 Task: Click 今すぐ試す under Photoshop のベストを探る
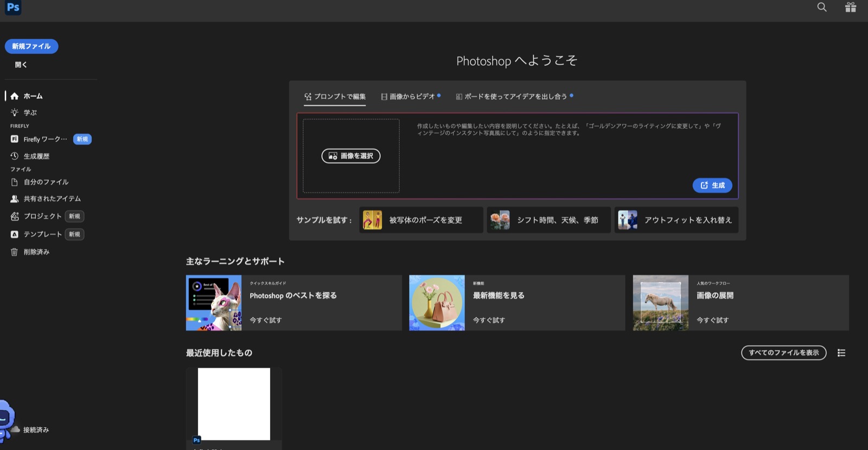tap(266, 320)
